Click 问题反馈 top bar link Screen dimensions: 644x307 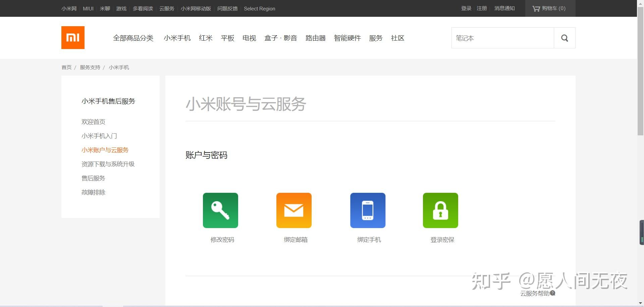(x=227, y=8)
